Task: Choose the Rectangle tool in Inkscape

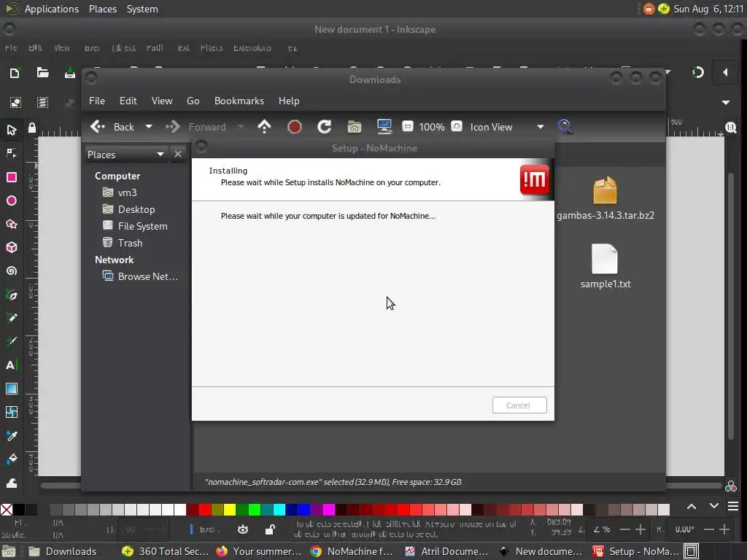Action: pos(12,177)
